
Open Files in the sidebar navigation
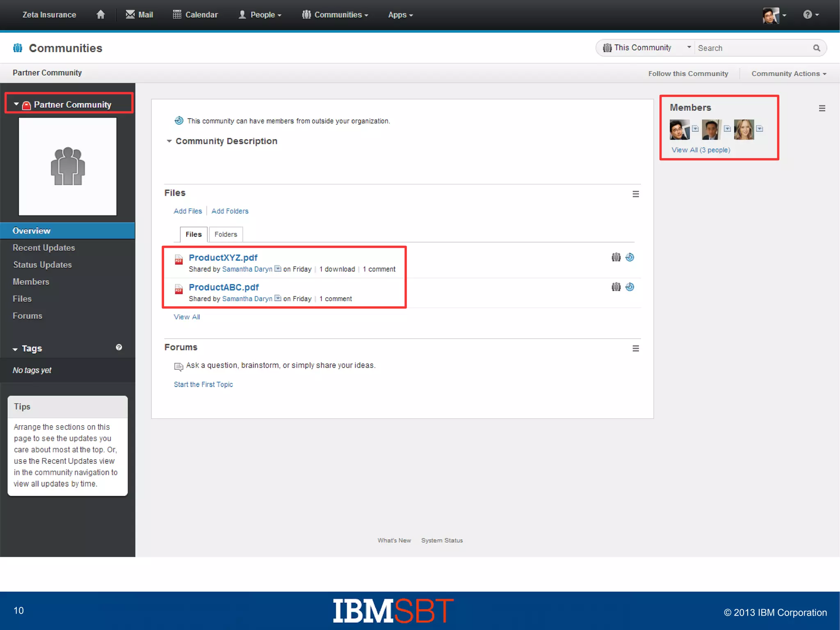[22, 299]
